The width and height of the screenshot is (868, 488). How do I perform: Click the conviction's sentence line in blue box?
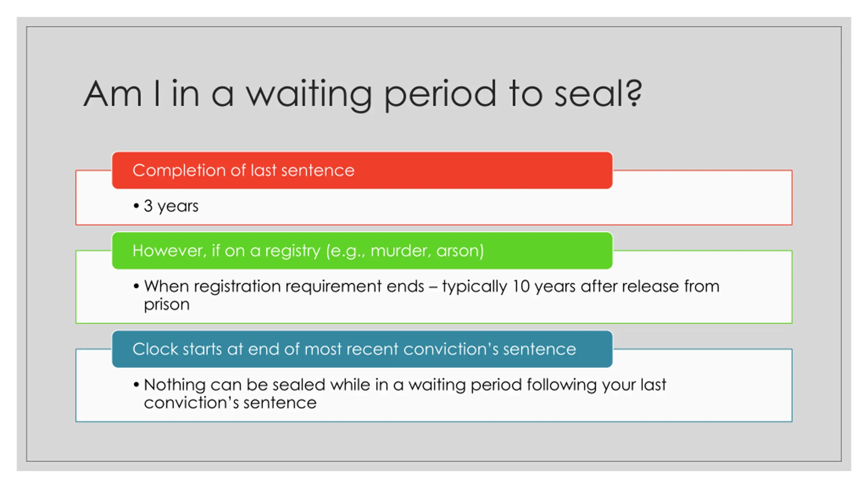click(230, 403)
